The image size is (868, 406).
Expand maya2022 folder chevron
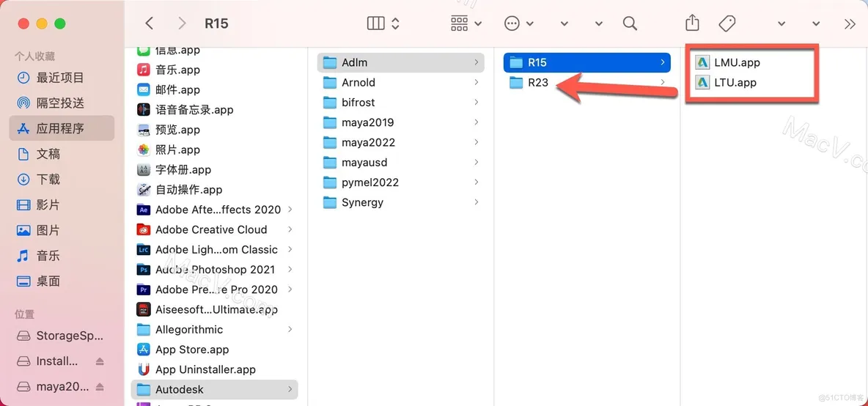pyautogui.click(x=477, y=142)
